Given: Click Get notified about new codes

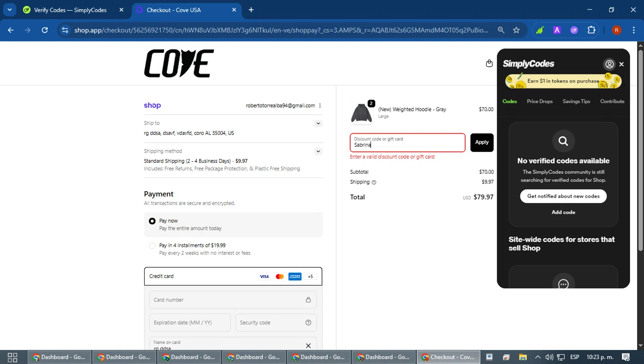Looking at the screenshot, I should click(563, 196).
